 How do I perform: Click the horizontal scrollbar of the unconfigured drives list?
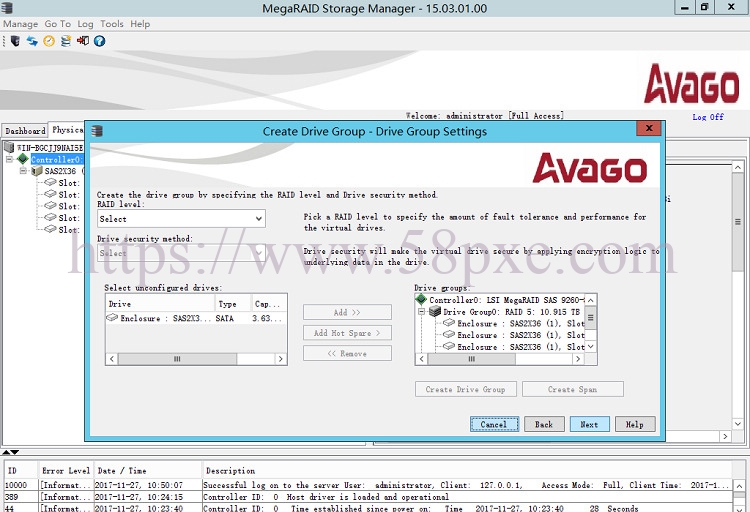tap(177, 359)
